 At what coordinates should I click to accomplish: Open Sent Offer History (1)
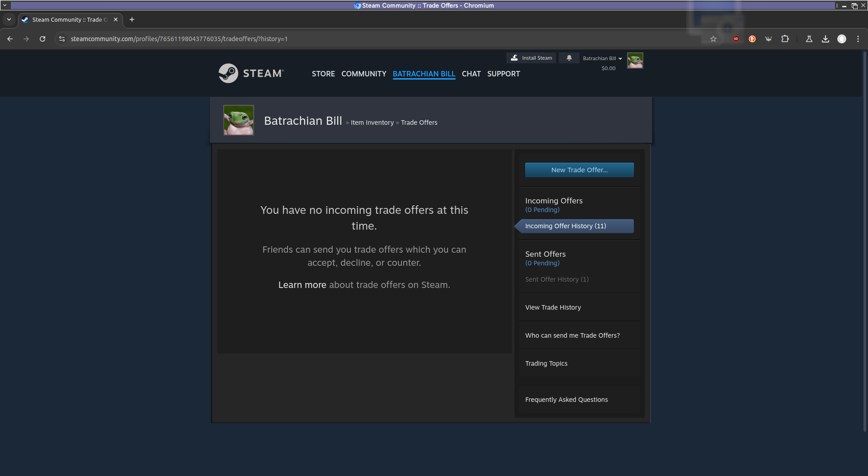pos(557,279)
